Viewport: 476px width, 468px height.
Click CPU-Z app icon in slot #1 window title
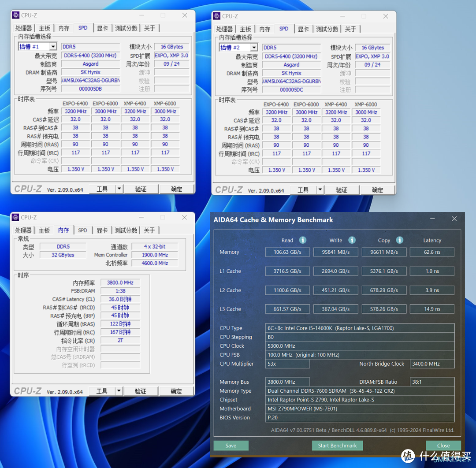click(16, 15)
